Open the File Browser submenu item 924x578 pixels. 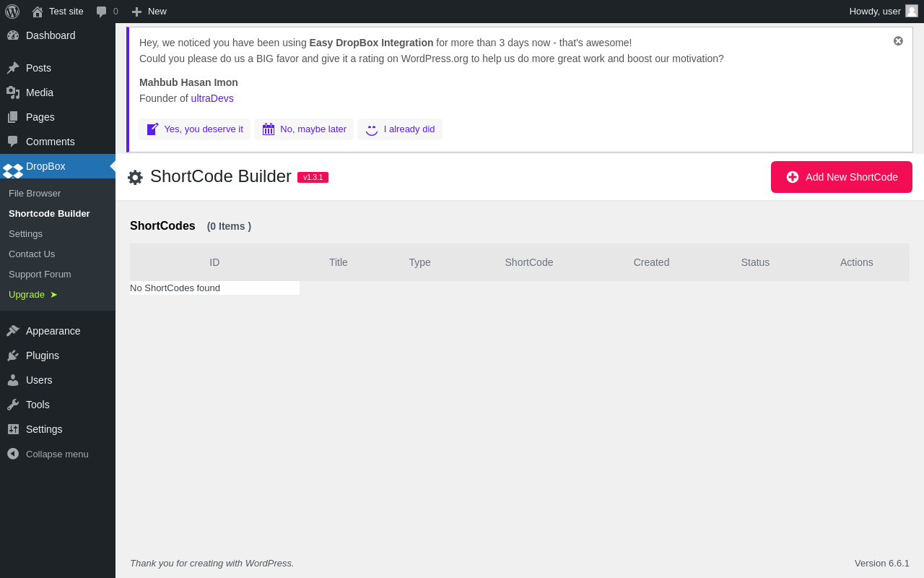click(35, 194)
